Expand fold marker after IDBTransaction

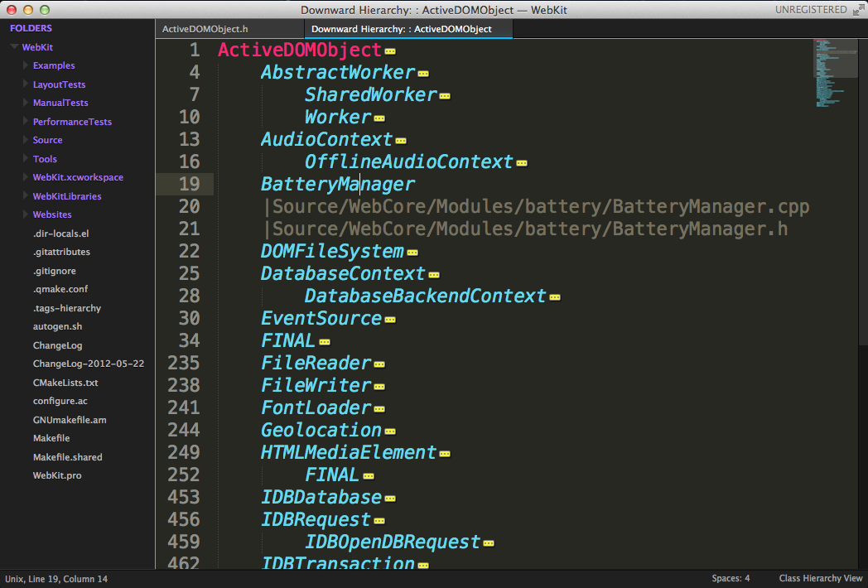point(423,566)
